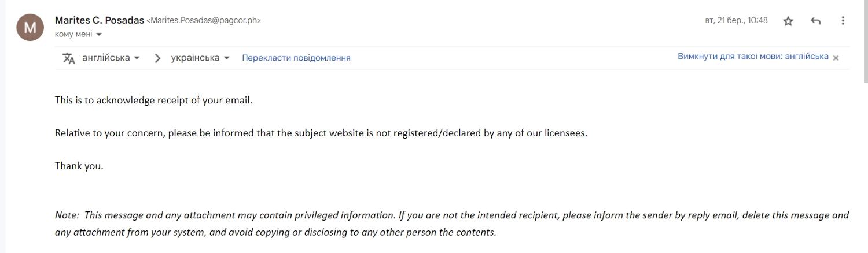Click the sentence starting 'Relative to your concern'
868x253 pixels.
[321, 133]
